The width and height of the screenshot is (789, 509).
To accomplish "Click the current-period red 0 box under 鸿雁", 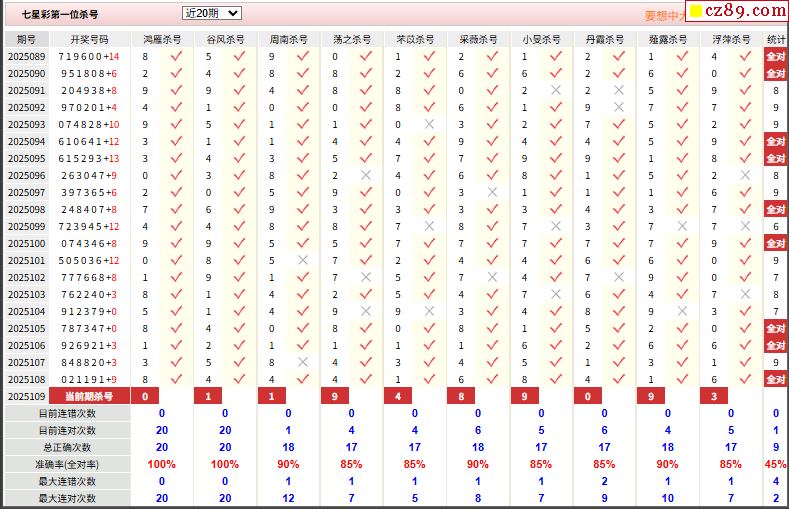I will 145,396.
